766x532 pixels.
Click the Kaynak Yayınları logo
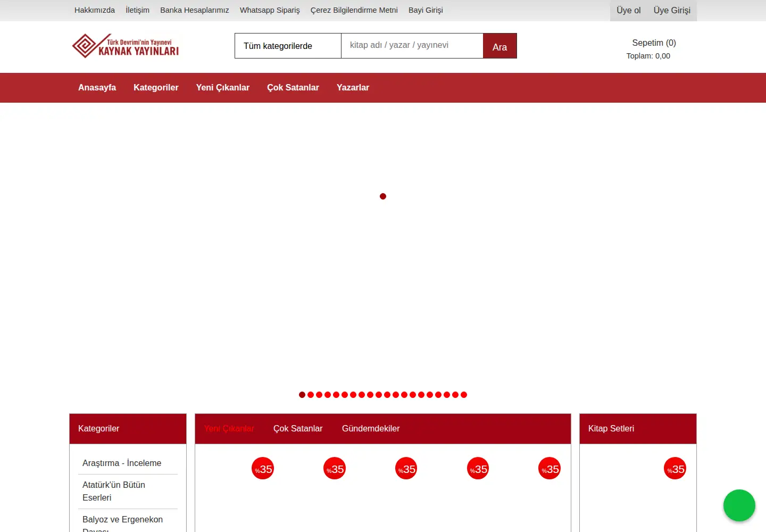pyautogui.click(x=126, y=46)
